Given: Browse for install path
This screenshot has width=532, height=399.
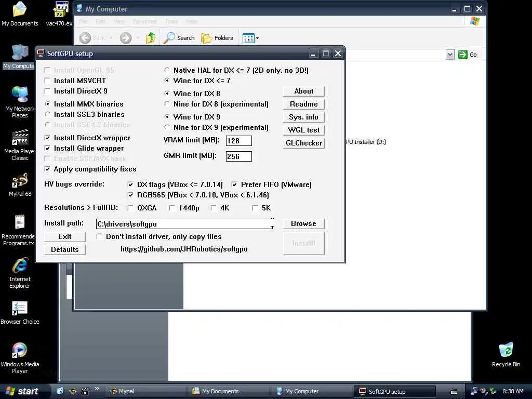Looking at the screenshot, I should 303,223.
